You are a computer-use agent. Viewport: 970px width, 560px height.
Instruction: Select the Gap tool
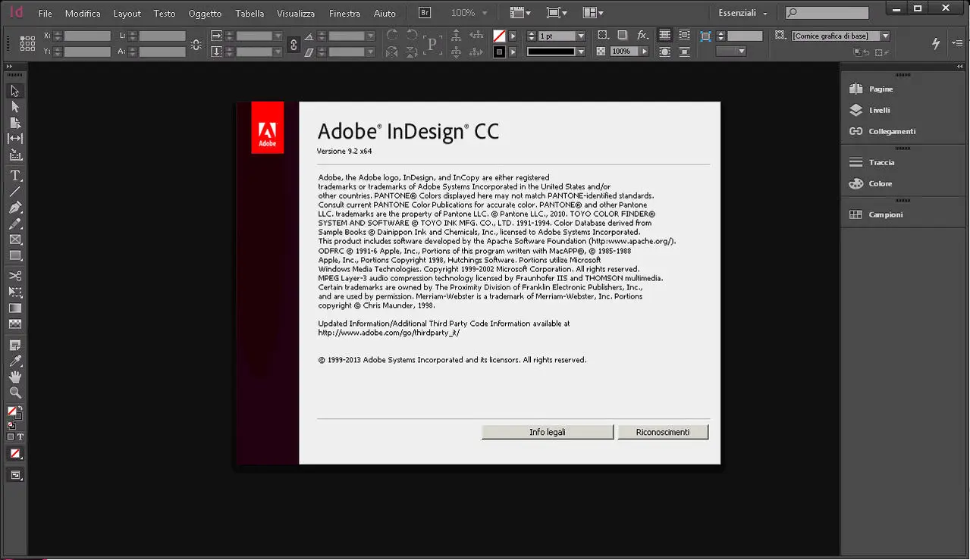pyautogui.click(x=15, y=139)
